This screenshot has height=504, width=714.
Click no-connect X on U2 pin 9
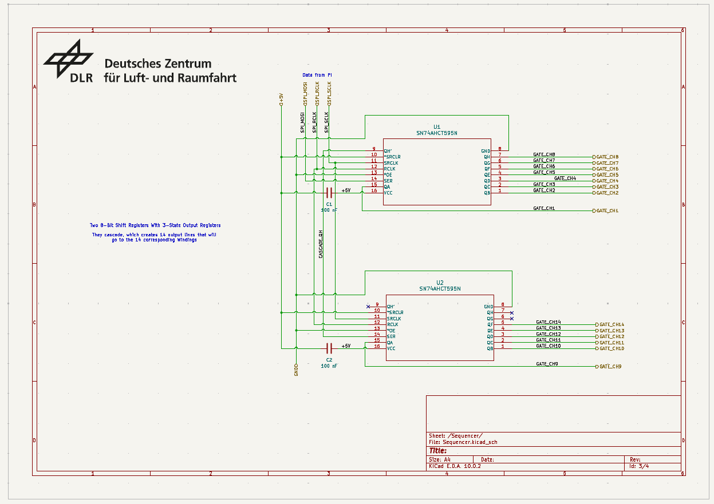click(368, 306)
